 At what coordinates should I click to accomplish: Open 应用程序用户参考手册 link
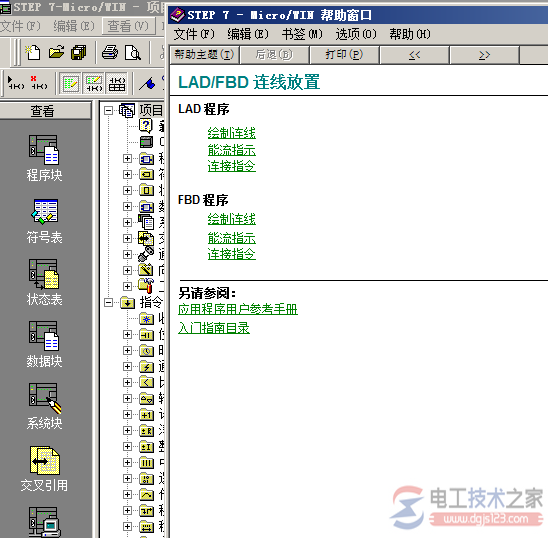[x=238, y=309]
